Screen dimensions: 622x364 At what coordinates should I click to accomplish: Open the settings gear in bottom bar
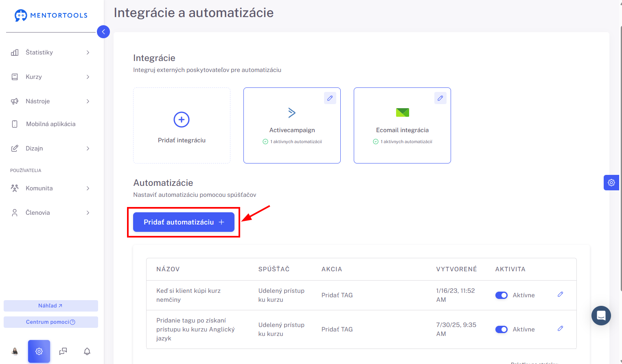coord(39,351)
